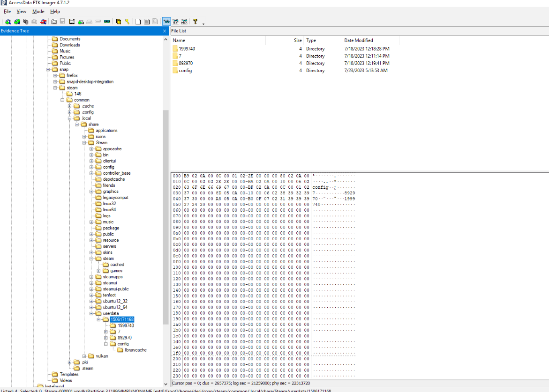The width and height of the screenshot is (549, 392).
Task: Open the File menu
Action: [8, 12]
